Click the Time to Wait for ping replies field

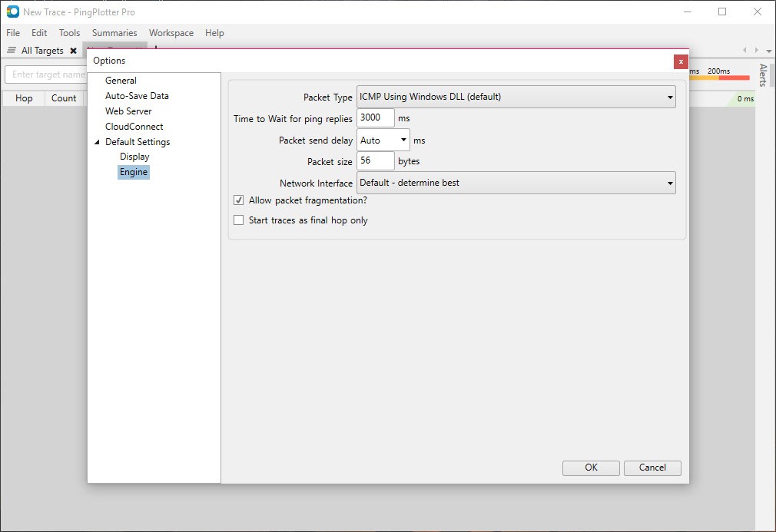point(375,117)
